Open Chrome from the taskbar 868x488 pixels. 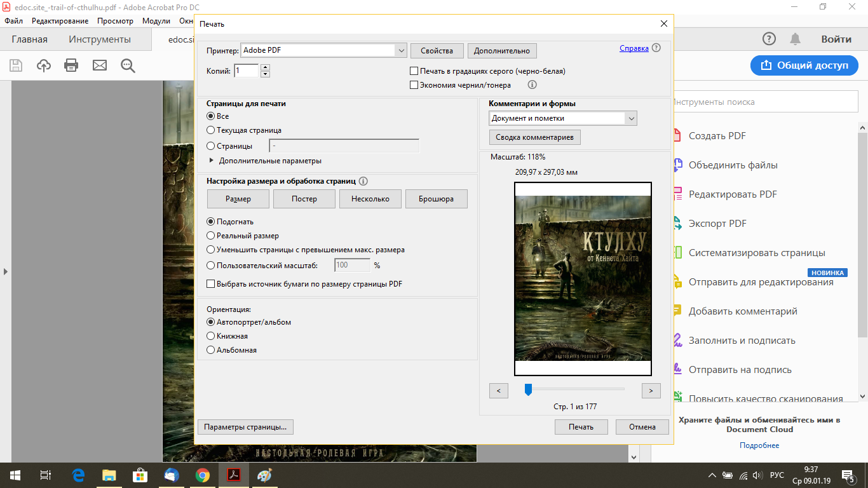click(x=203, y=475)
